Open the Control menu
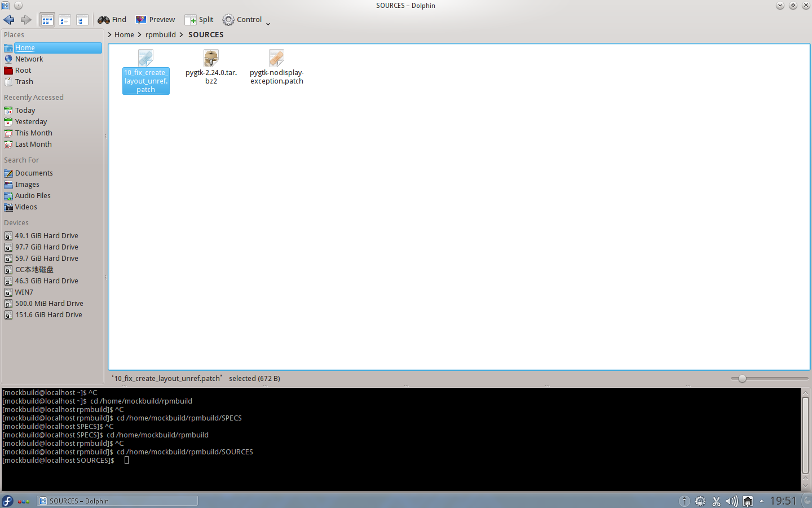The width and height of the screenshot is (812, 508). pos(242,20)
